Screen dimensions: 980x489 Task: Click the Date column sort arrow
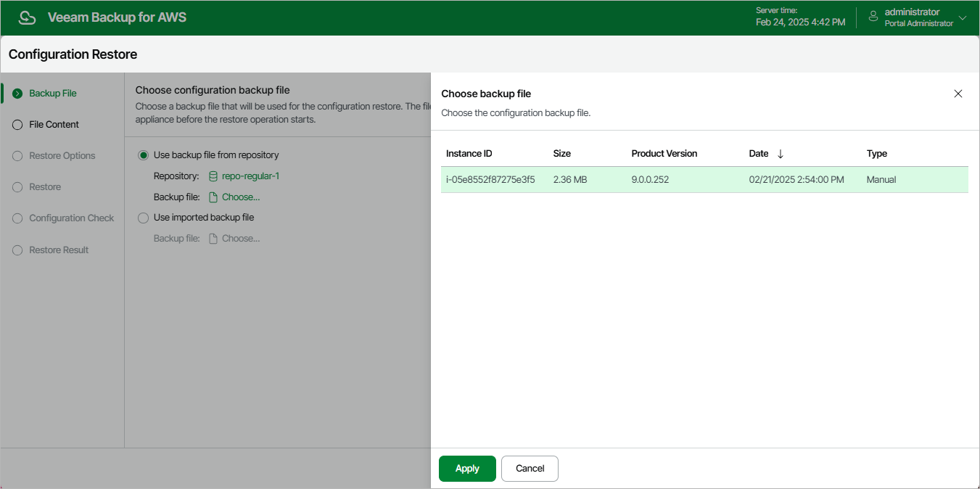[x=781, y=154]
